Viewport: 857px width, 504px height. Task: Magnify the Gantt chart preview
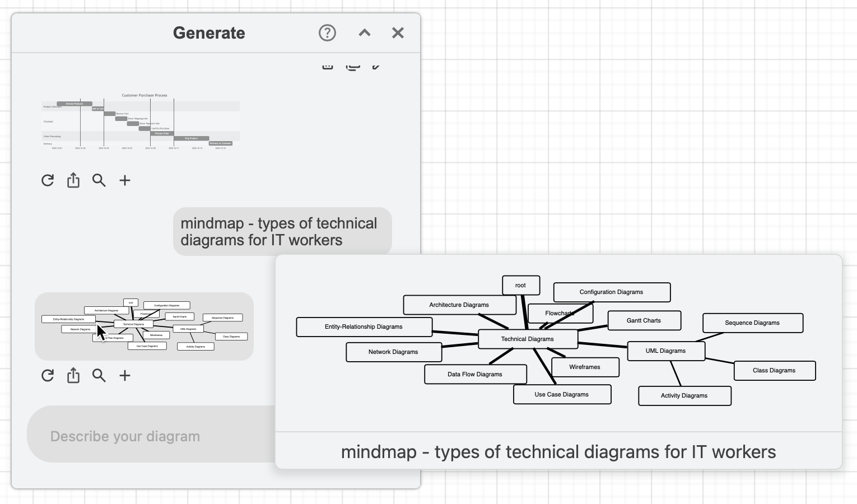click(x=99, y=180)
